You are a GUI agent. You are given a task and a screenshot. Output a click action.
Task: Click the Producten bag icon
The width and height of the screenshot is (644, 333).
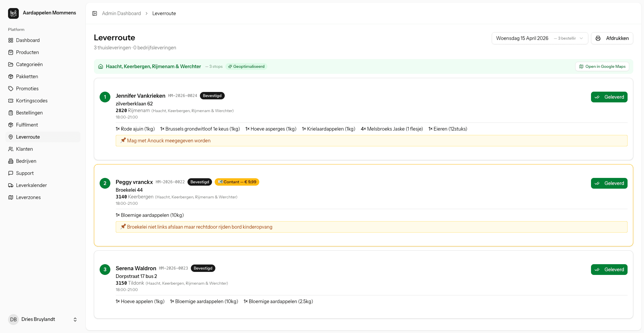(11, 52)
